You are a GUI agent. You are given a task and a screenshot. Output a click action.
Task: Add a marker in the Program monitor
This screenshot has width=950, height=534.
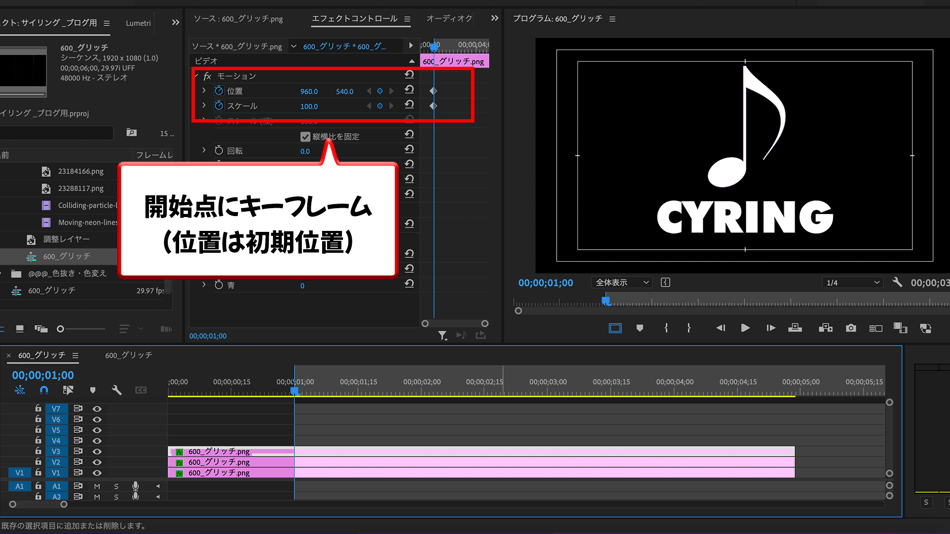(x=640, y=328)
